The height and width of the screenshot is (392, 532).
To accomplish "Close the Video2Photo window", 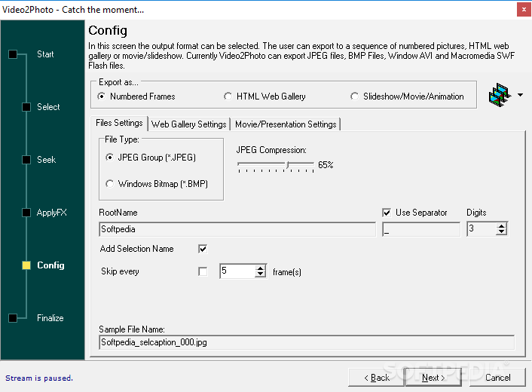I will coord(524,10).
